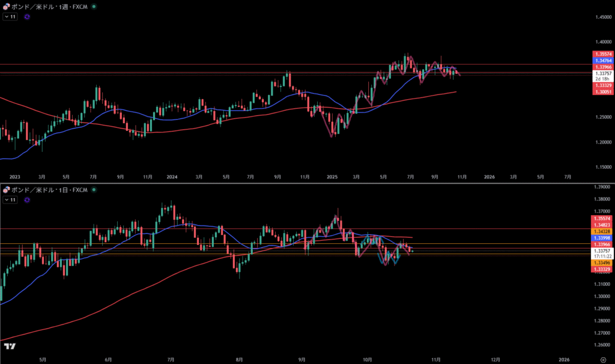The width and height of the screenshot is (615, 364).
Task: Click the purple indicator icon on weekly chart
Action: pos(28,17)
